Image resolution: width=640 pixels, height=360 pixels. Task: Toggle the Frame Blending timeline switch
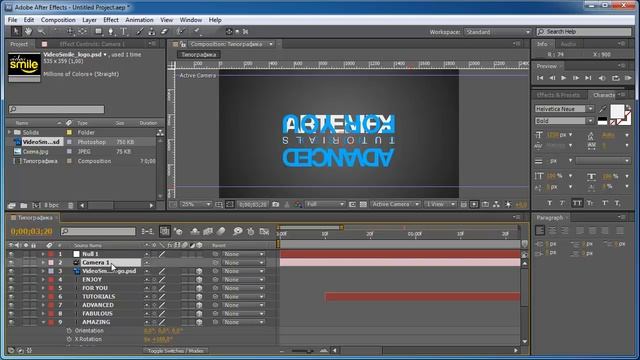click(x=208, y=231)
